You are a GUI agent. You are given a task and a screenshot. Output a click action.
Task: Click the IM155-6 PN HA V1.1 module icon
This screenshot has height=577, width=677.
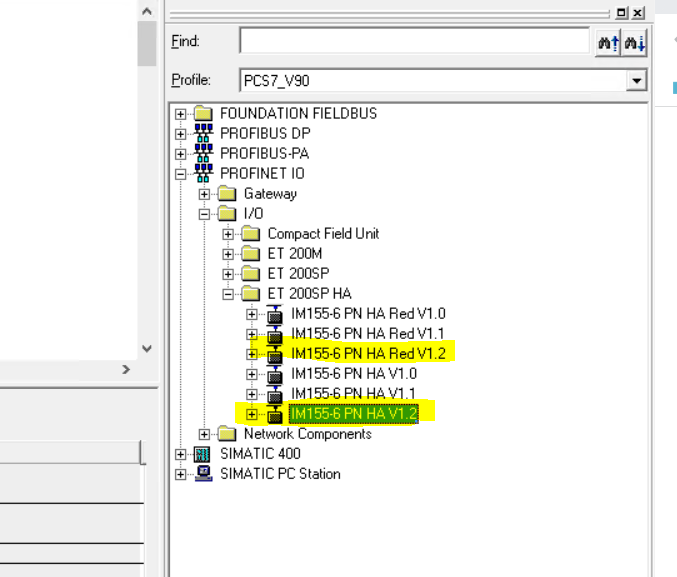(x=275, y=394)
